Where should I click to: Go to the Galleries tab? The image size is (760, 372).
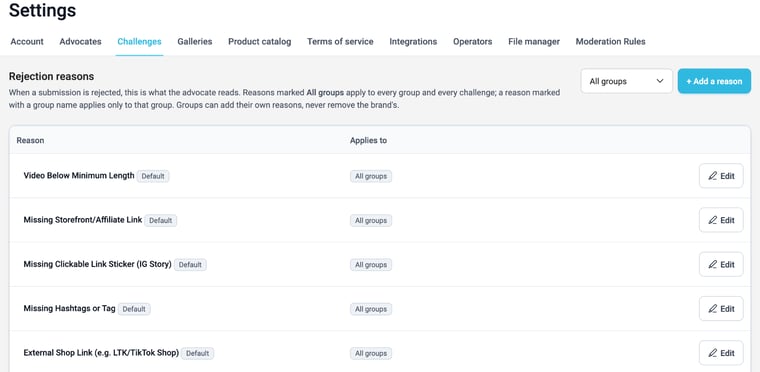click(195, 42)
